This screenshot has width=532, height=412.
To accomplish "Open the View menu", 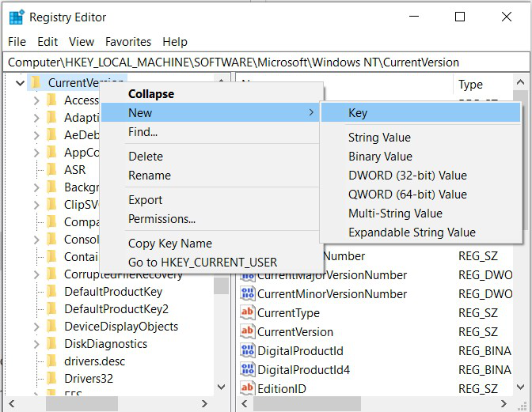I will pyautogui.click(x=81, y=41).
